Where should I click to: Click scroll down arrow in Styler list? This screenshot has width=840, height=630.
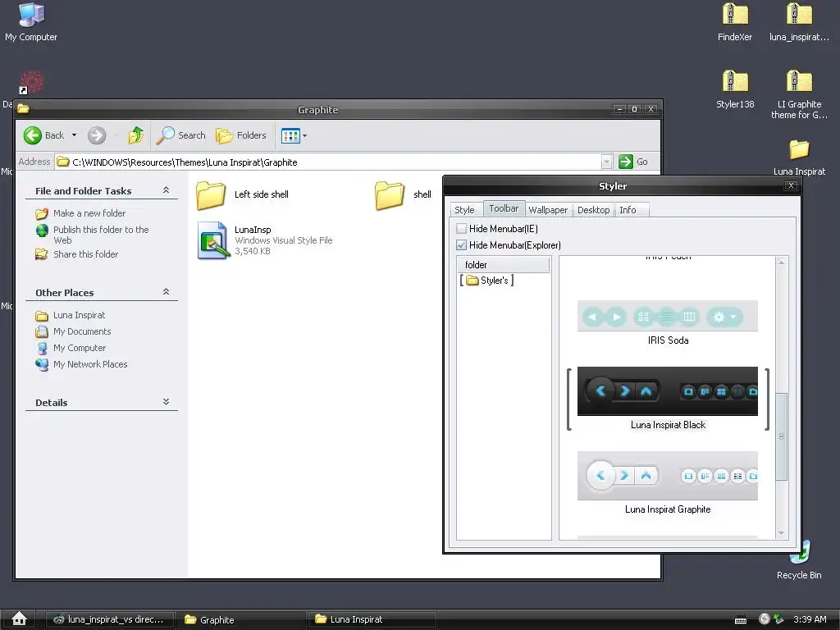coord(782,533)
